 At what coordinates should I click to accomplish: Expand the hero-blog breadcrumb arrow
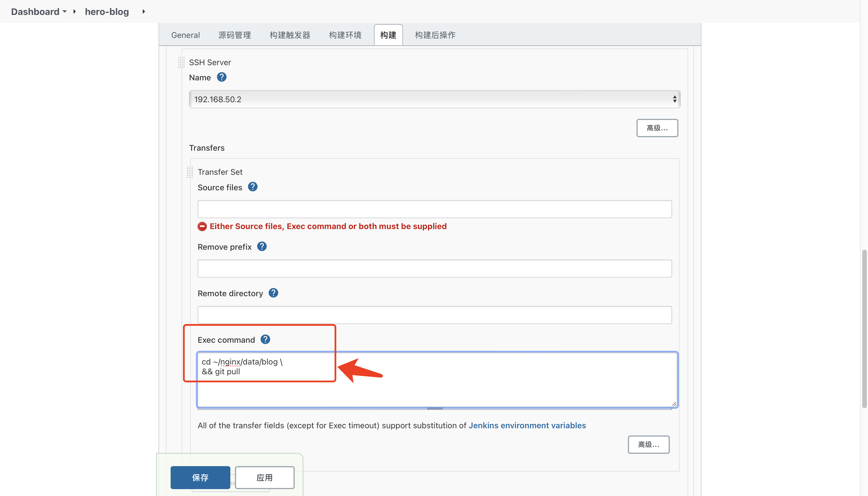144,11
